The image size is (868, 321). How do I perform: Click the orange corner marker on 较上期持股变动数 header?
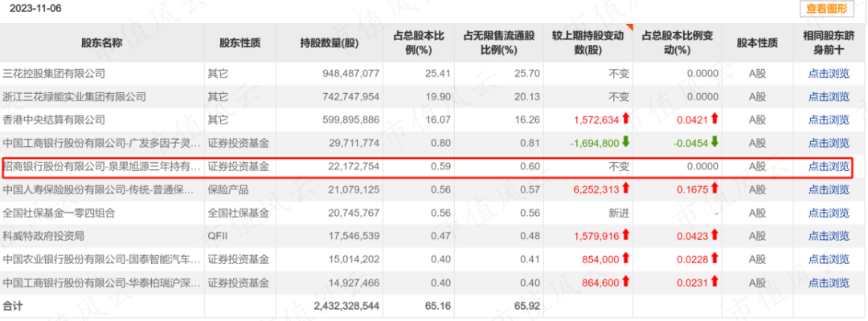(x=630, y=27)
